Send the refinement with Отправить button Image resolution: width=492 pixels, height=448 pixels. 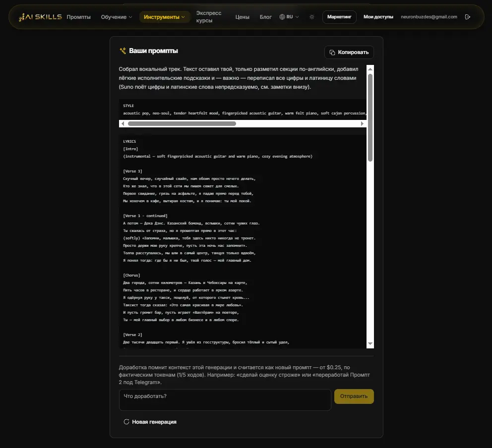tap(354, 396)
